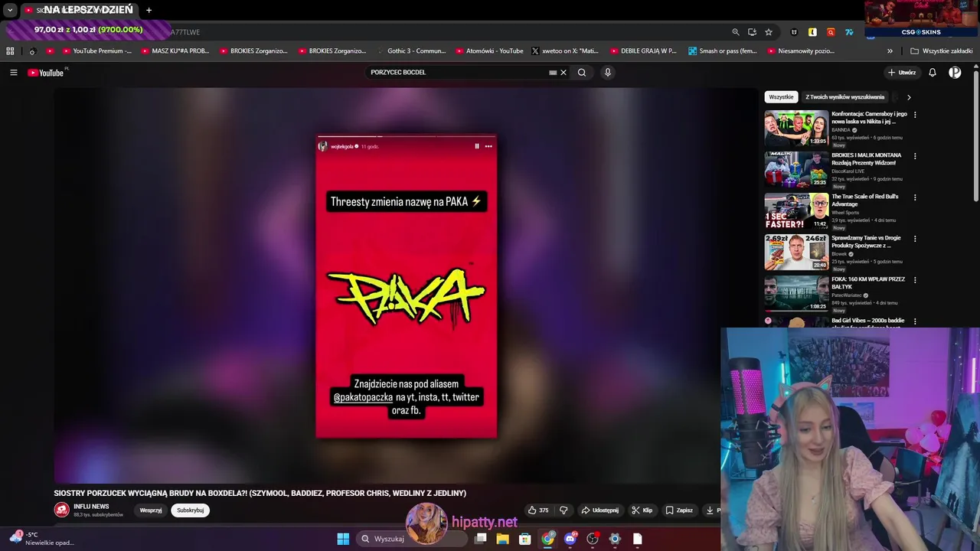The width and height of the screenshot is (980, 551).
Task: Select the Wszystkie filter chip
Action: (781, 97)
